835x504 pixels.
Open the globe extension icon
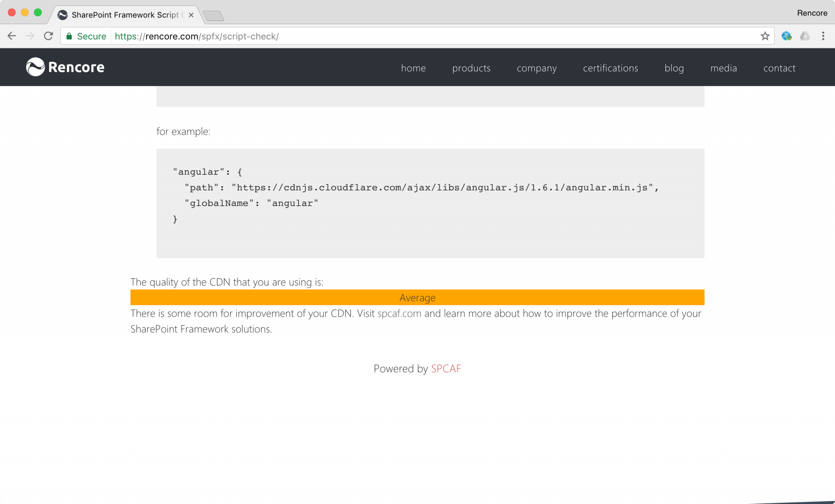[x=786, y=36]
